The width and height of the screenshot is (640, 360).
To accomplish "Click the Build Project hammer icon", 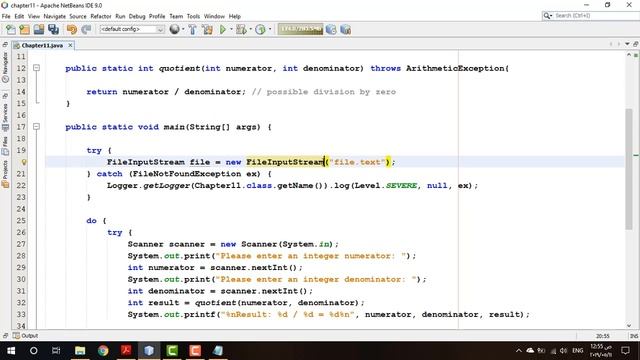I will [192, 29].
